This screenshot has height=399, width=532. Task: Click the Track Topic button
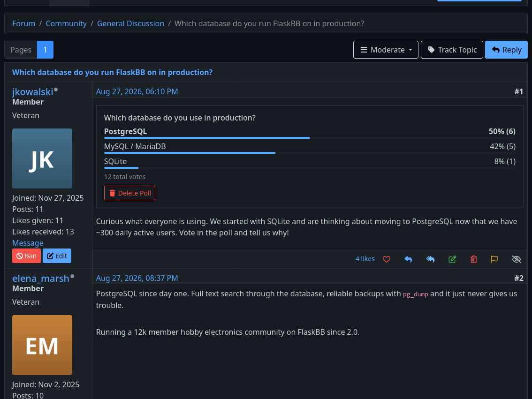[x=452, y=50]
